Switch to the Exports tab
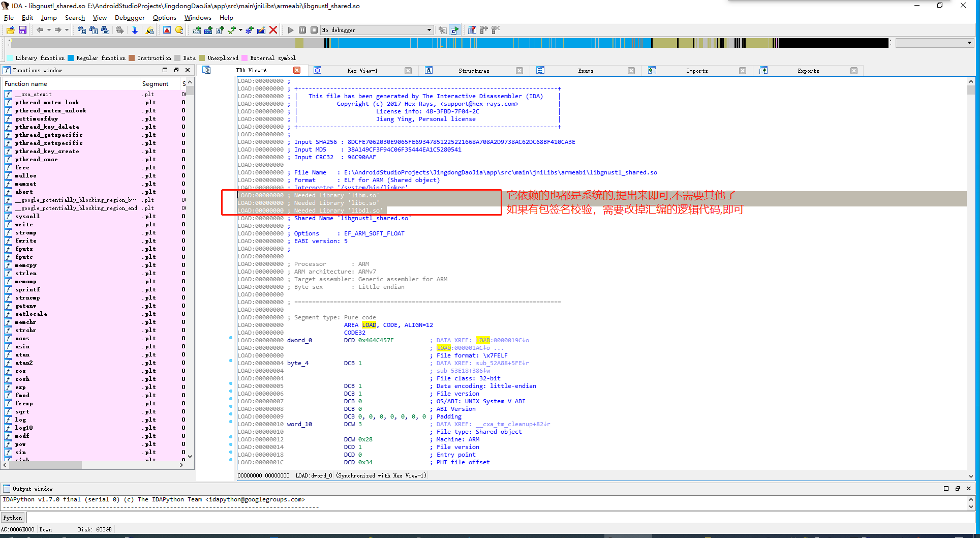Screen dimensions: 980x538 click(x=808, y=71)
